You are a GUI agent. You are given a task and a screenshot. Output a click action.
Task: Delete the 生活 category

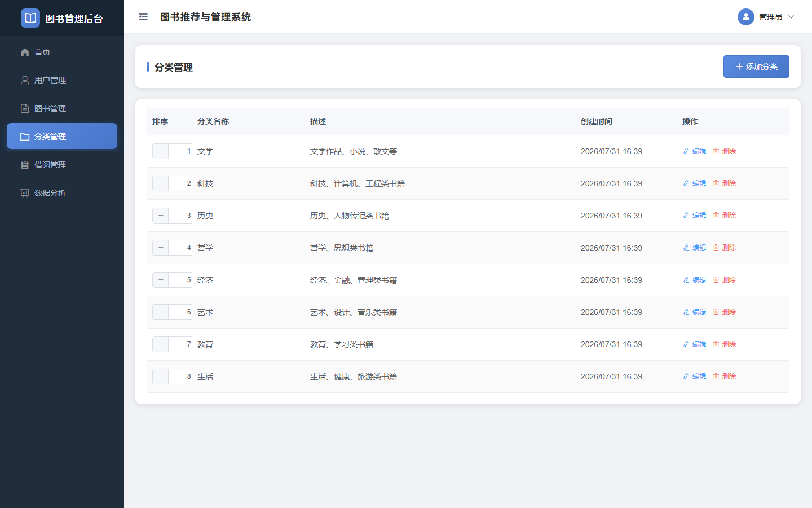pos(725,376)
